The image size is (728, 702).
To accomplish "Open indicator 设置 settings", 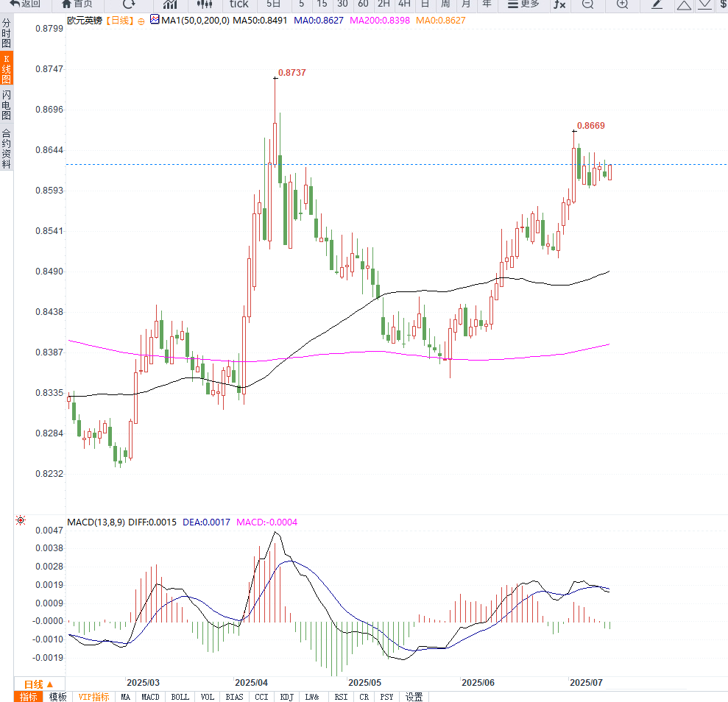I will tap(414, 697).
